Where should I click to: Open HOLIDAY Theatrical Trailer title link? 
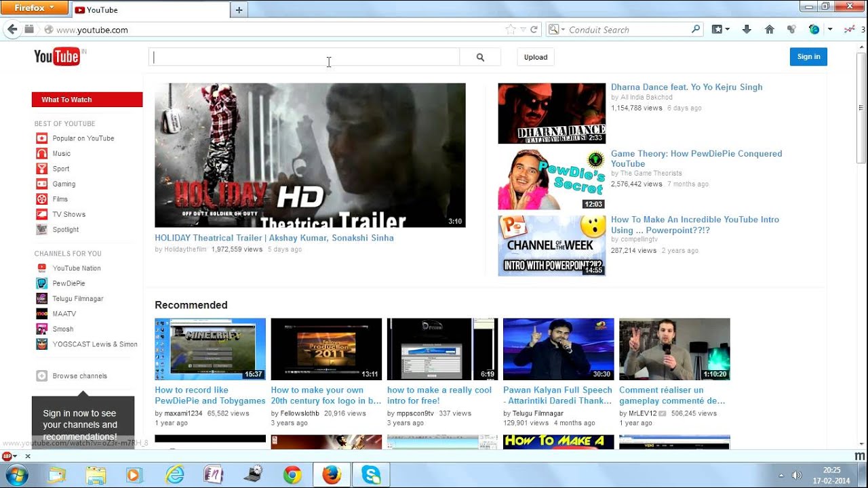pyautogui.click(x=274, y=238)
